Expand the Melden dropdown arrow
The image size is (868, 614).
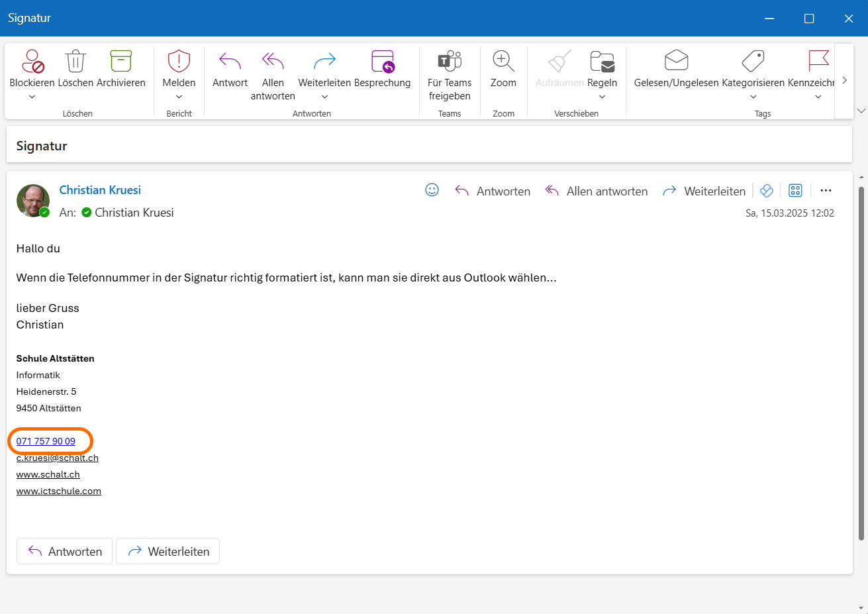coord(179,97)
